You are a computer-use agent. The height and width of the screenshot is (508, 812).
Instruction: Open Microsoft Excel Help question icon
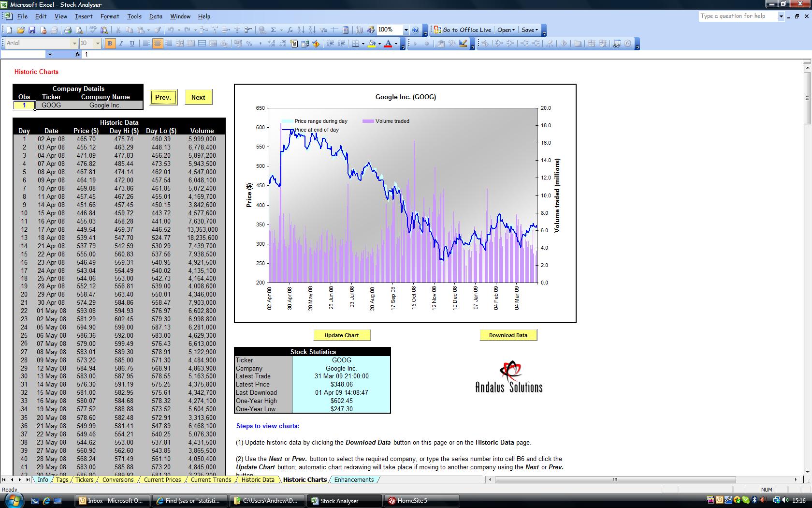(x=416, y=30)
